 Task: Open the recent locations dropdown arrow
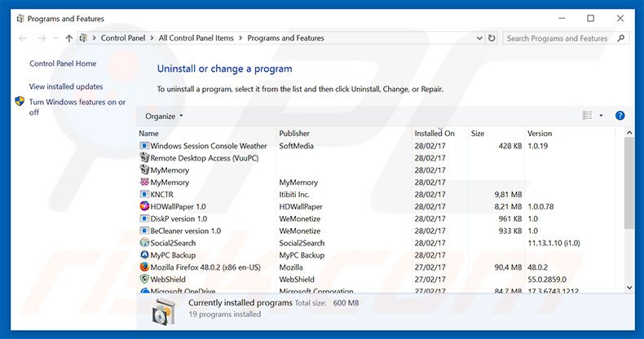(56, 38)
